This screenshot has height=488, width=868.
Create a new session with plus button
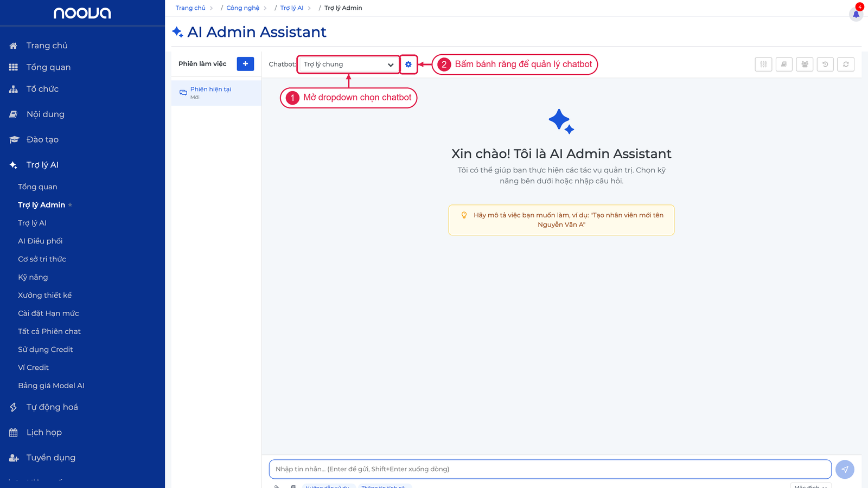click(245, 64)
